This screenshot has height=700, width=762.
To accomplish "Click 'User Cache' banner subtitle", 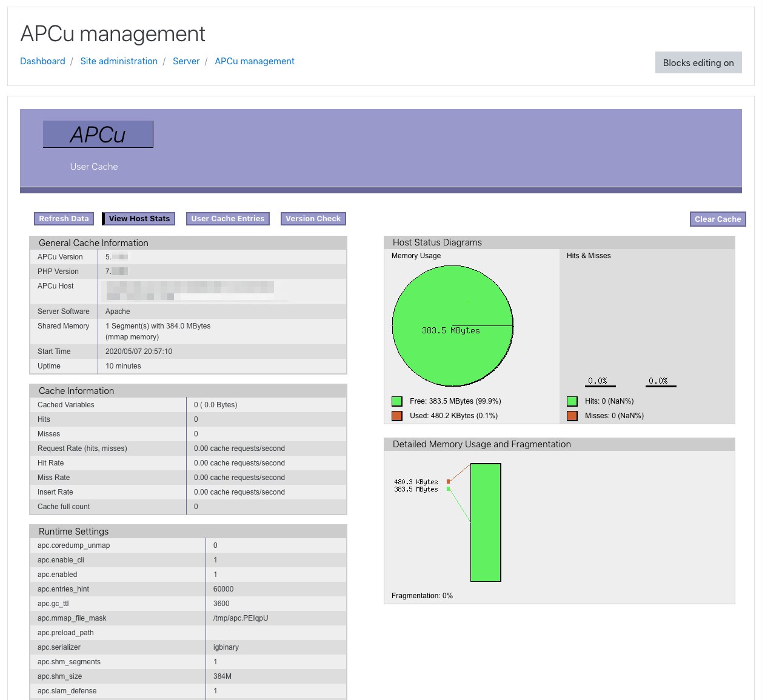I will 94,167.
